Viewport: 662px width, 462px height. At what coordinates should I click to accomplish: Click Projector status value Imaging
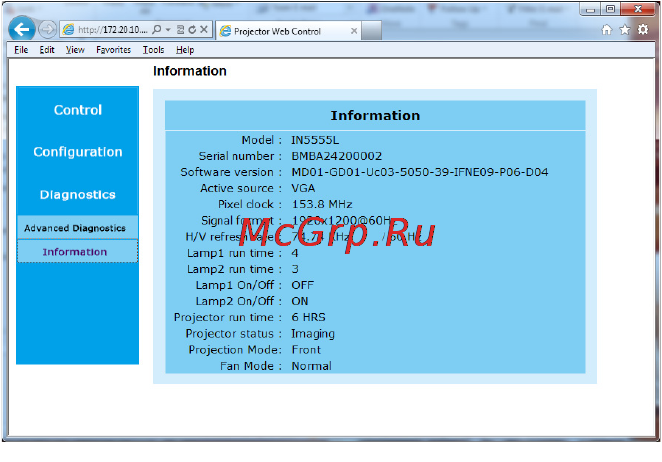click(313, 334)
